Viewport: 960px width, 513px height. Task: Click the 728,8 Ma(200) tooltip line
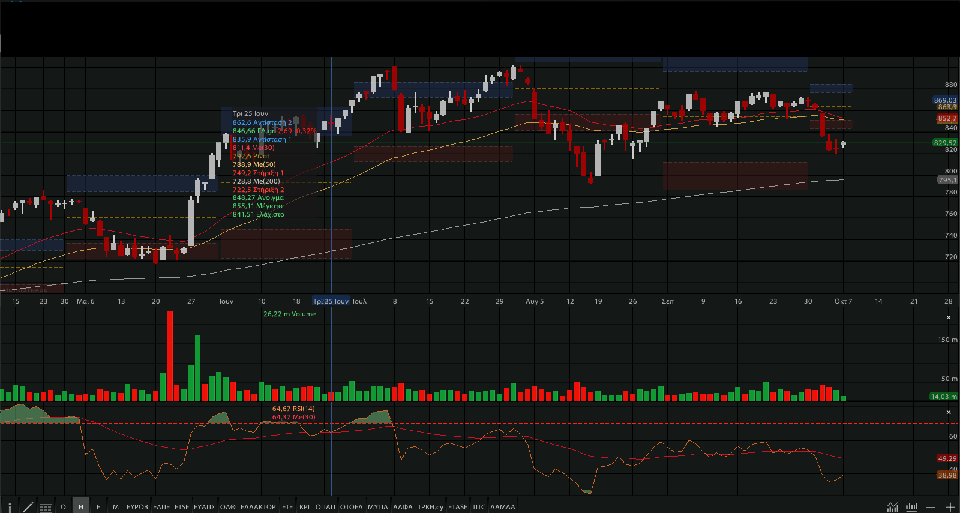click(256, 182)
